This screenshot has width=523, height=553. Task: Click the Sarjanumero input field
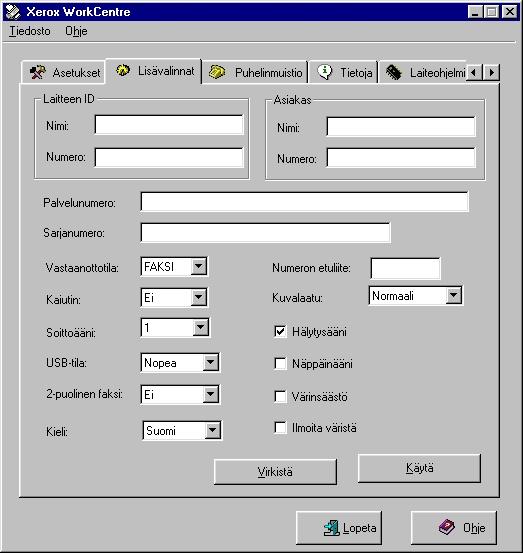click(266, 232)
